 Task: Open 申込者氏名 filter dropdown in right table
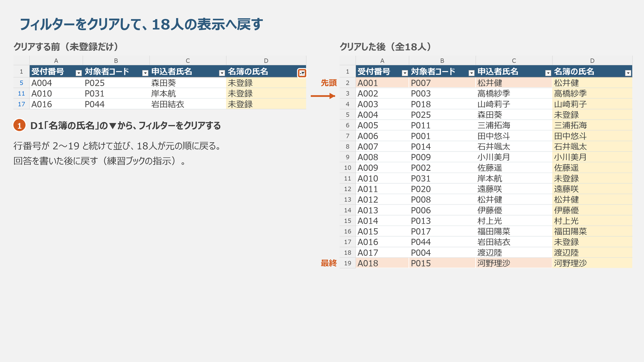(x=548, y=73)
